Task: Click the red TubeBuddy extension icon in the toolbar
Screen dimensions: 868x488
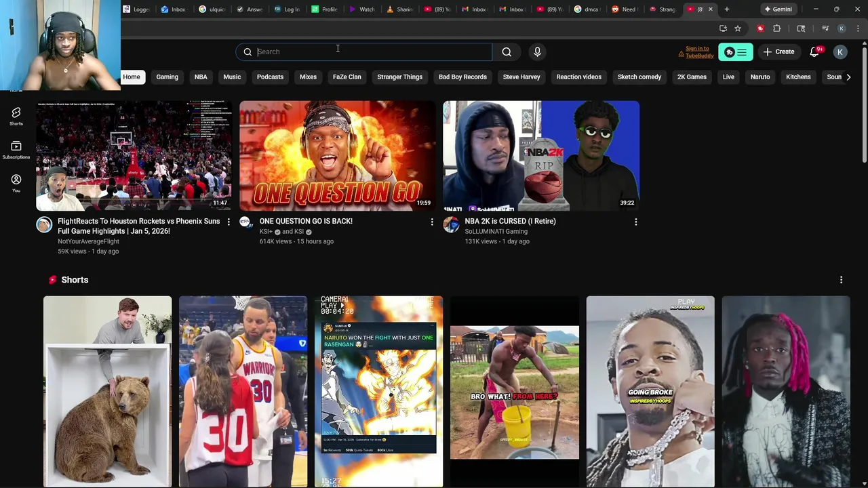Action: (760, 28)
